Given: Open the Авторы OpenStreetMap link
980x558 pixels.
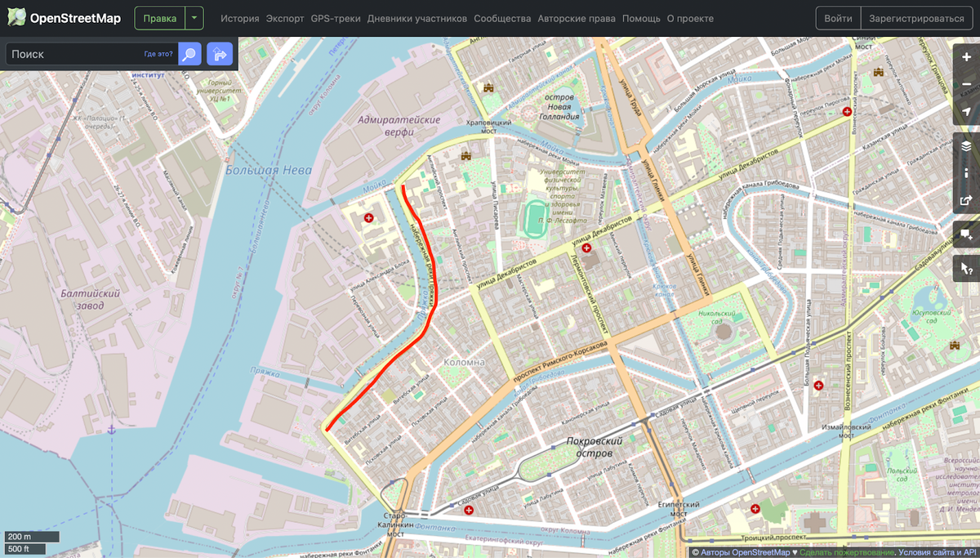Looking at the screenshot, I should click(745, 552).
